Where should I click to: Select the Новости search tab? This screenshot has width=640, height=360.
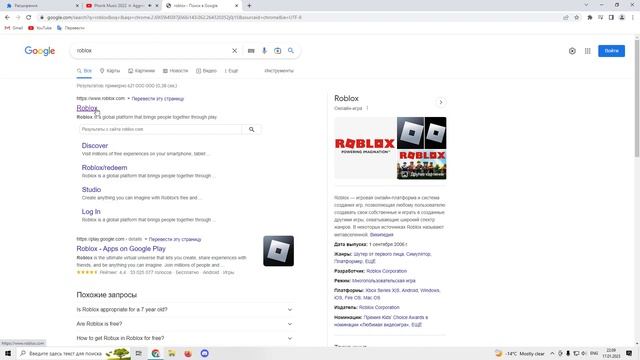(176, 71)
